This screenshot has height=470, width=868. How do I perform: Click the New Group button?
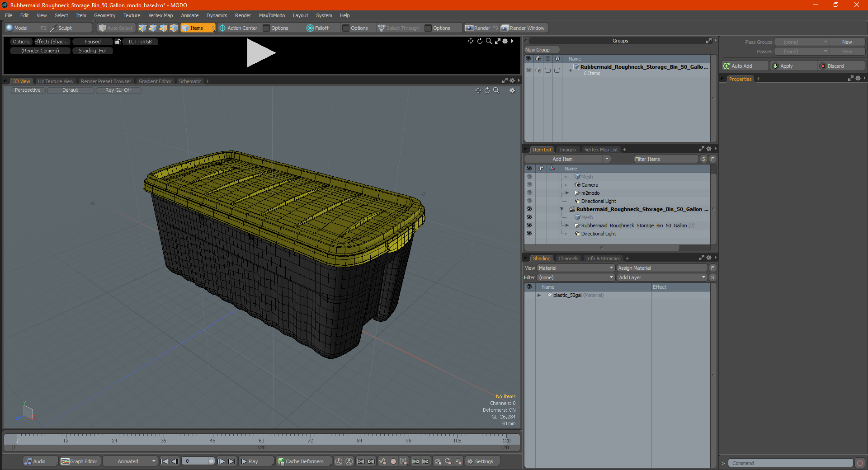point(542,50)
